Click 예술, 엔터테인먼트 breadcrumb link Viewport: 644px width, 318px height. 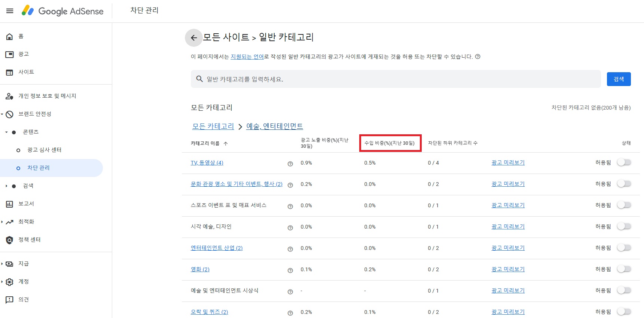click(x=275, y=126)
